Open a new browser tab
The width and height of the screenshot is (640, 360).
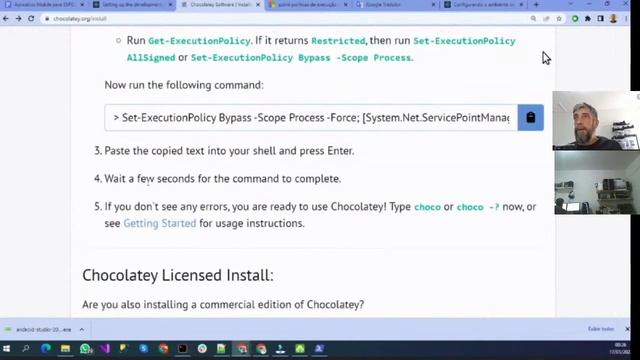click(536, 4)
